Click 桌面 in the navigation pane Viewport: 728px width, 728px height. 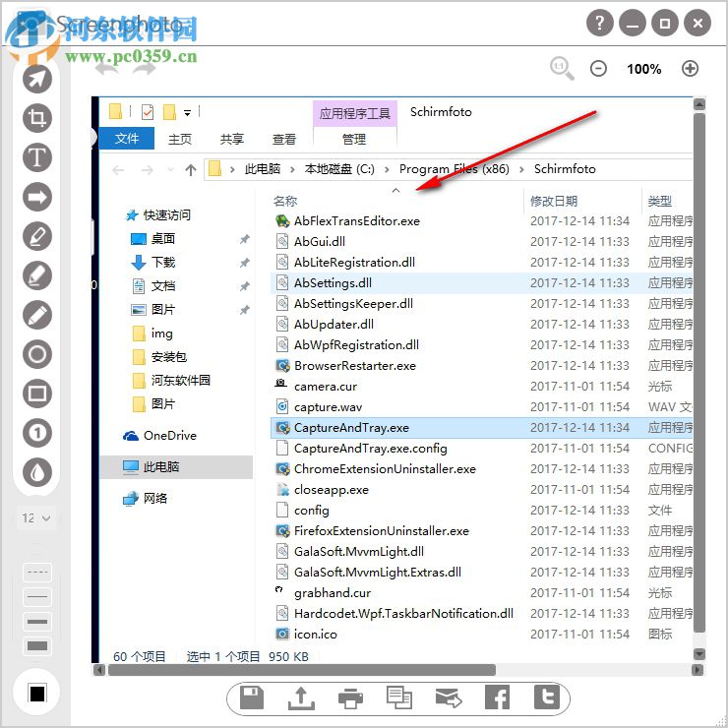click(163, 239)
